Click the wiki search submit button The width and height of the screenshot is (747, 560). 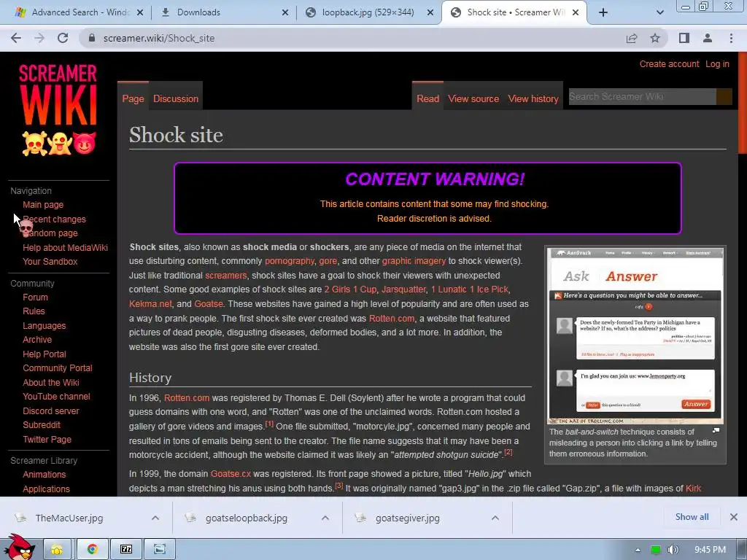point(724,97)
